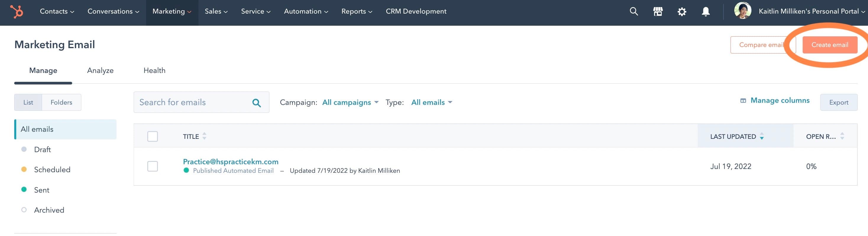Open the search magnifier in top navigation
Viewport: 868px width, 236px height.
click(x=633, y=12)
